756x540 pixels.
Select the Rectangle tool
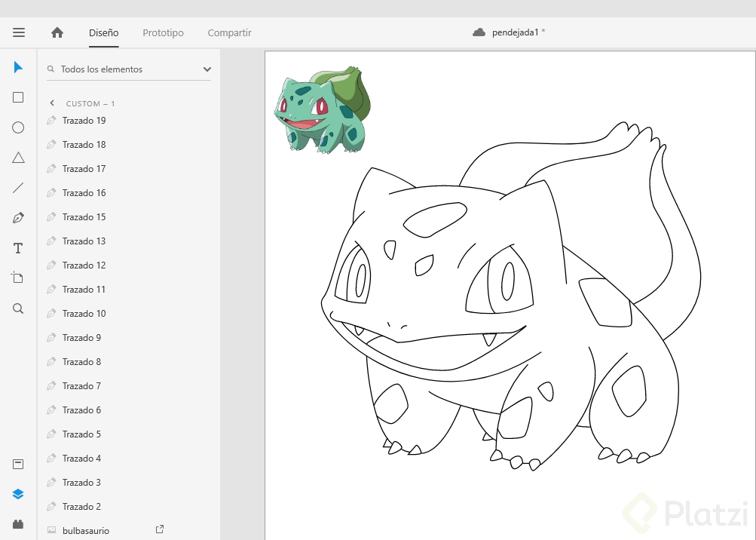click(18, 97)
